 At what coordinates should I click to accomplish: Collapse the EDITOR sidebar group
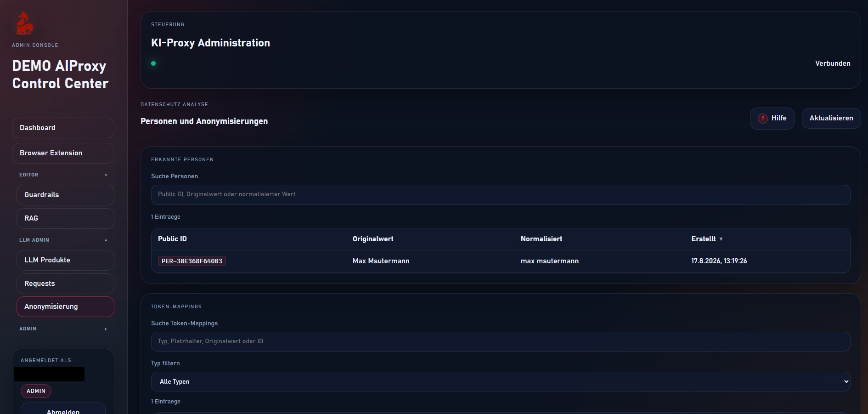coord(63,175)
